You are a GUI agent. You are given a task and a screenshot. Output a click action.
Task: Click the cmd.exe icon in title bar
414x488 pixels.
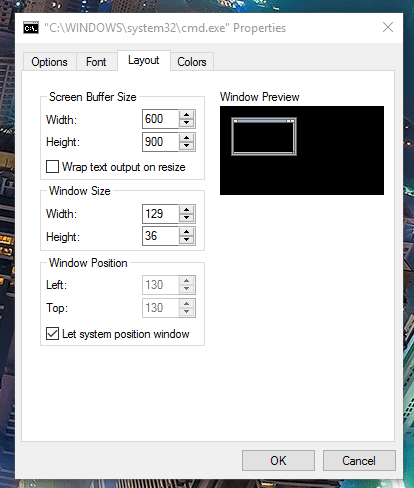point(31,28)
